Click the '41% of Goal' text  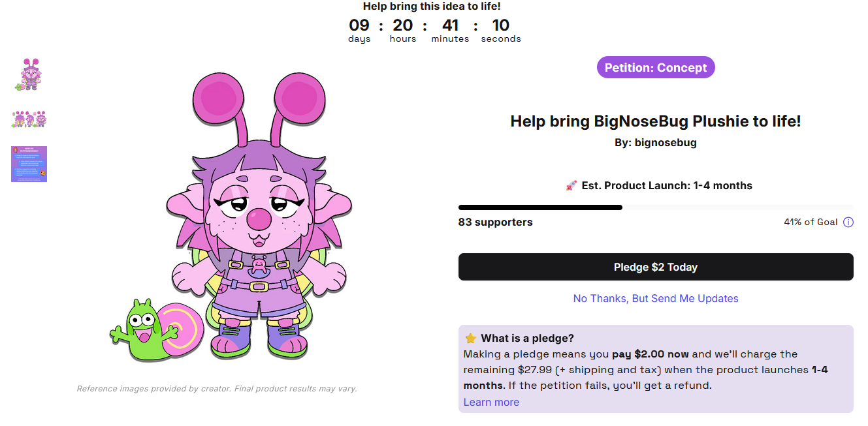[x=811, y=222]
